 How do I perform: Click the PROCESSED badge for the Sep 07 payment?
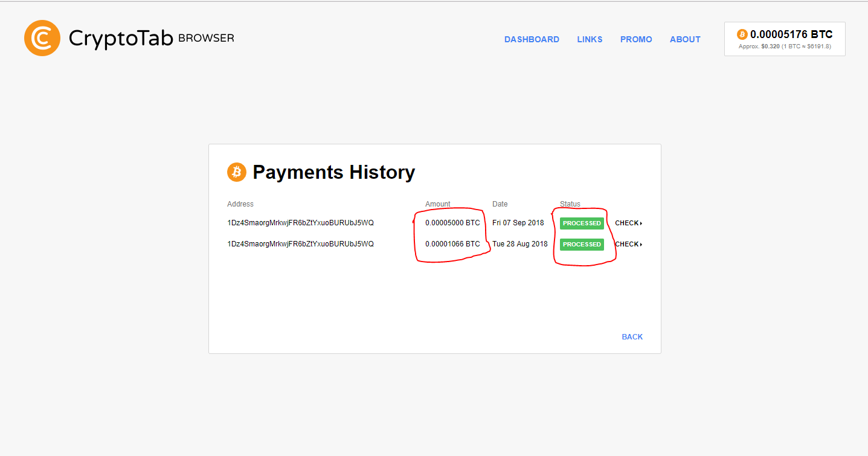(x=581, y=223)
